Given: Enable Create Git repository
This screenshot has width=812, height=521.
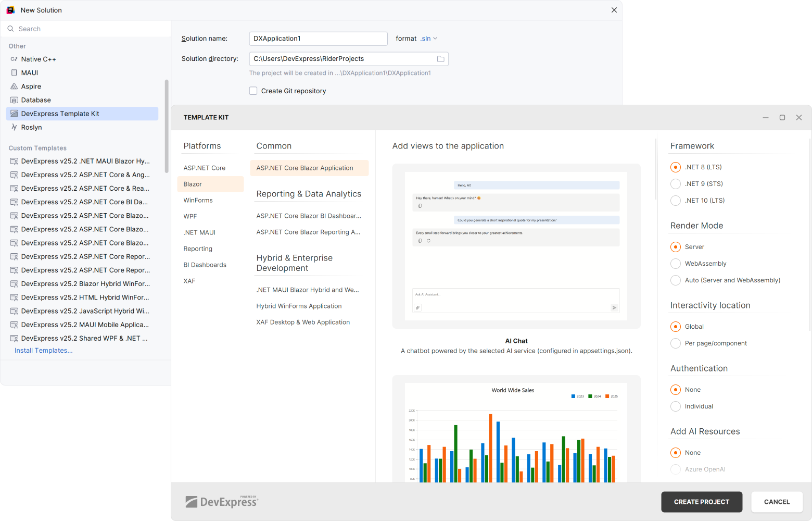Looking at the screenshot, I should tap(253, 91).
